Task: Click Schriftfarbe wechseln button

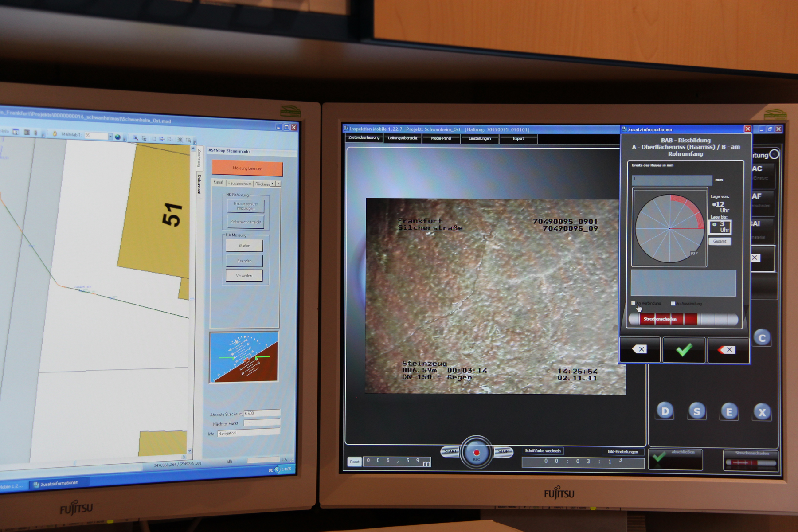Action: pos(543,451)
